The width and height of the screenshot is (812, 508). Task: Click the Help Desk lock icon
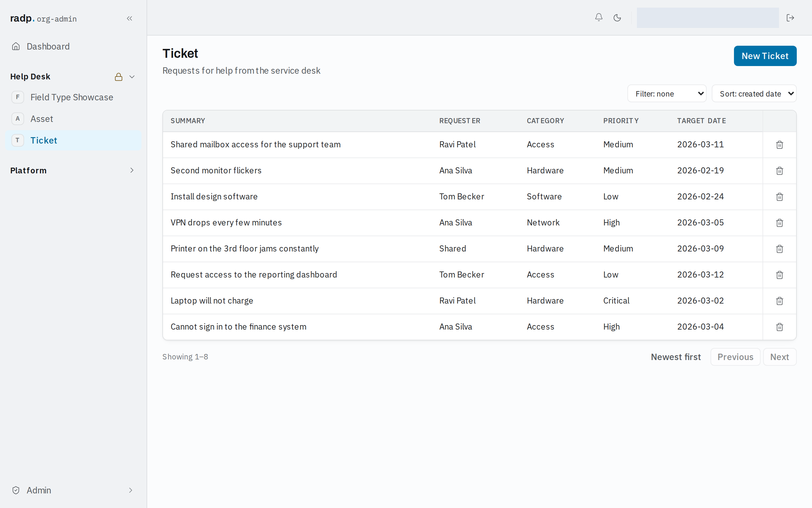(118, 77)
